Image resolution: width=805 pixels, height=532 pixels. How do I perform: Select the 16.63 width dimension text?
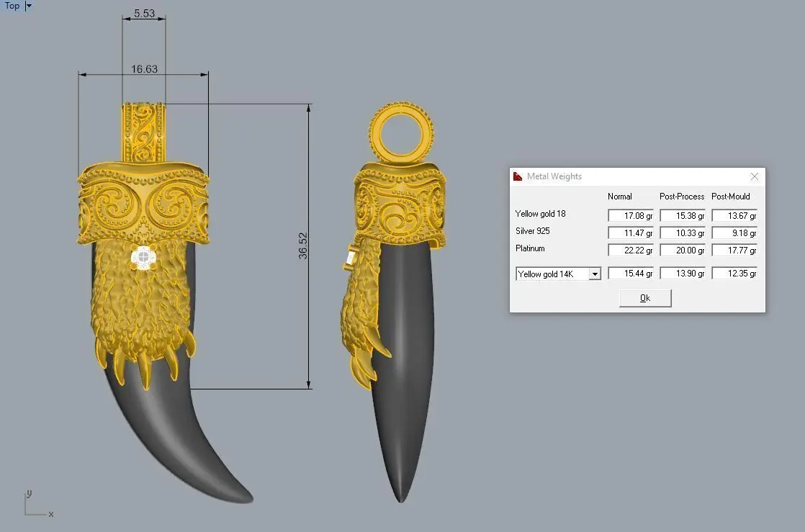(144, 69)
